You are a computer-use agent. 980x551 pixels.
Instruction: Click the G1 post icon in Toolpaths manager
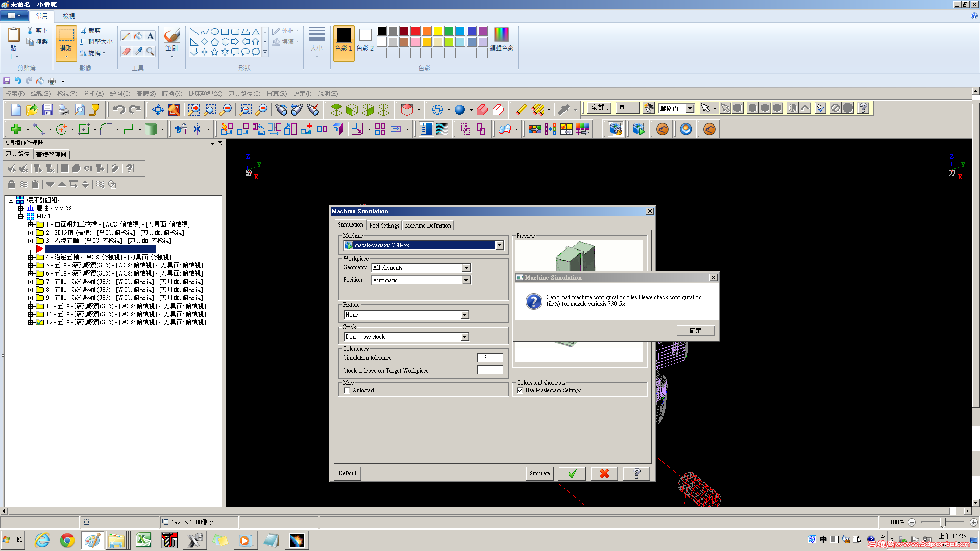click(88, 168)
